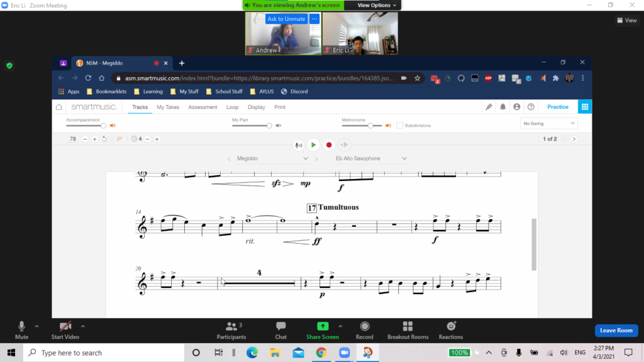Viewport: 644px width, 362px height.
Task: Increase tempo with plus beside 78
Action: click(x=94, y=139)
